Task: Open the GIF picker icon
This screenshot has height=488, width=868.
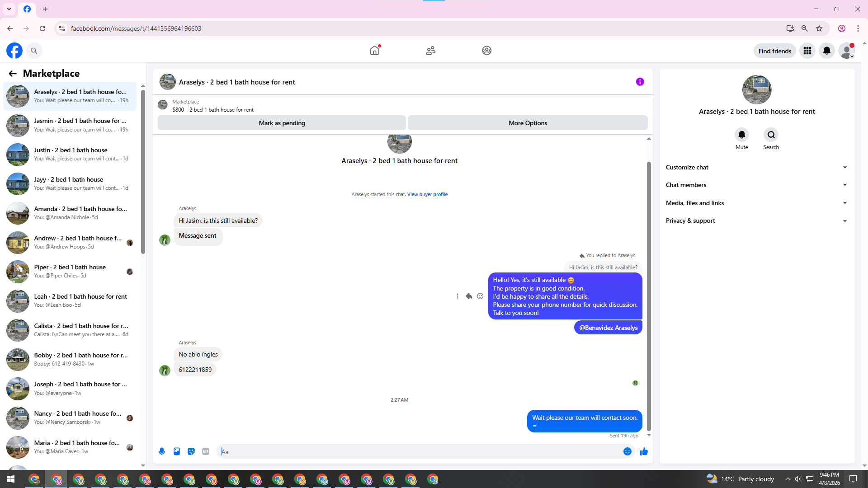Action: point(206,451)
